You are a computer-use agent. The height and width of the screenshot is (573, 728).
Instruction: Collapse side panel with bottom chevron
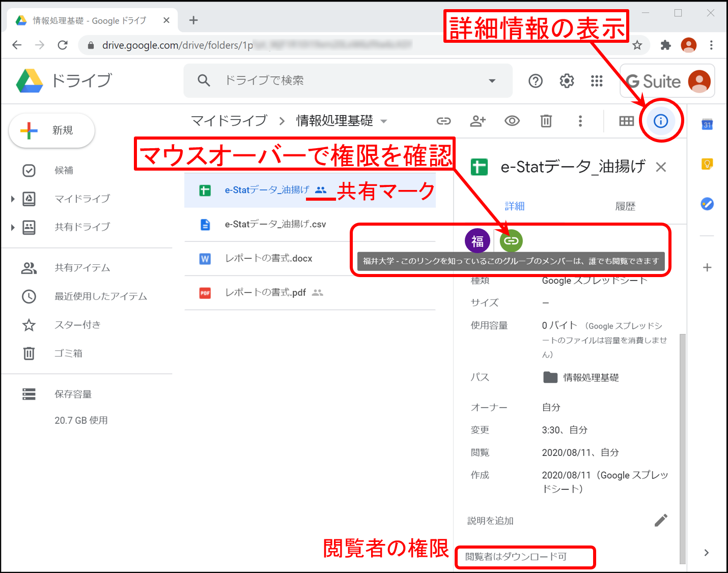click(x=707, y=553)
